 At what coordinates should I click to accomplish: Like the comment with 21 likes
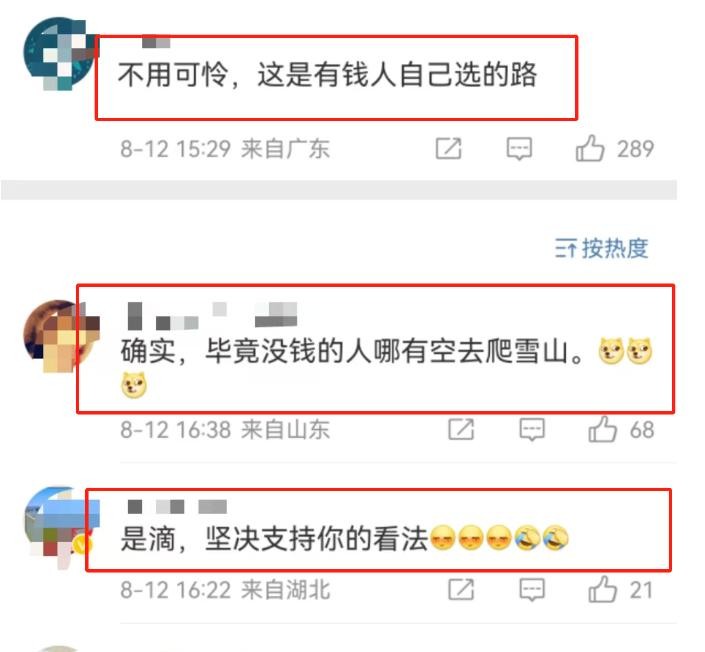[602, 589]
